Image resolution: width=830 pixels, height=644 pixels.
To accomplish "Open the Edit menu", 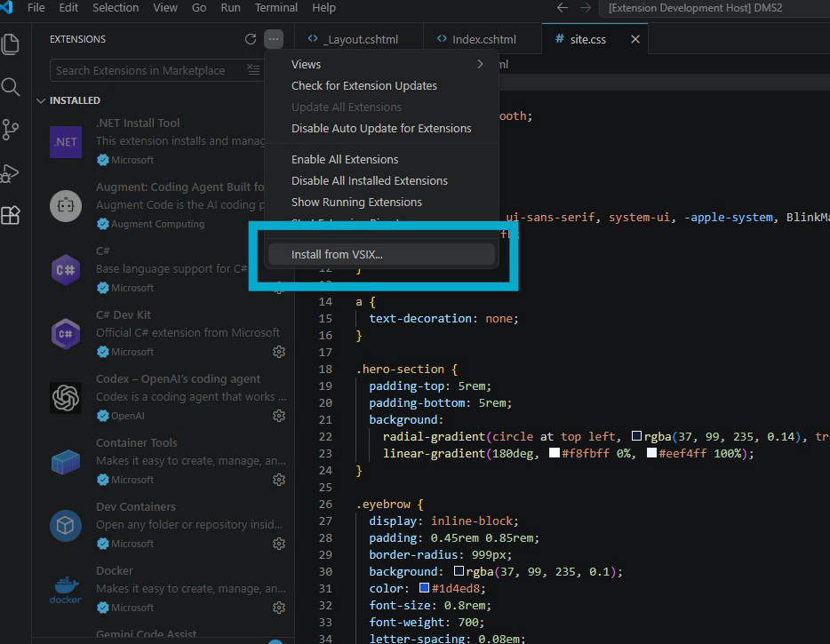I will [x=68, y=8].
